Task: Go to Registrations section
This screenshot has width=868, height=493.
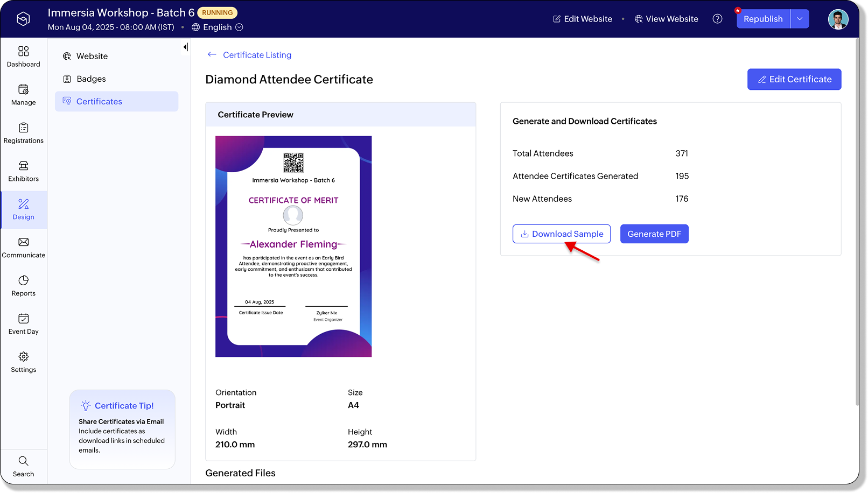Action: pyautogui.click(x=23, y=133)
